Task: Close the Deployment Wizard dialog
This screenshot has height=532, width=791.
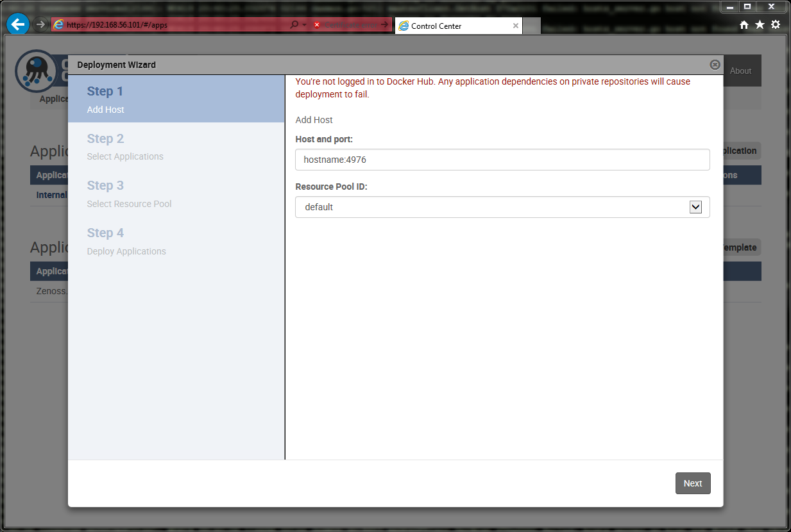Action: tap(715, 65)
